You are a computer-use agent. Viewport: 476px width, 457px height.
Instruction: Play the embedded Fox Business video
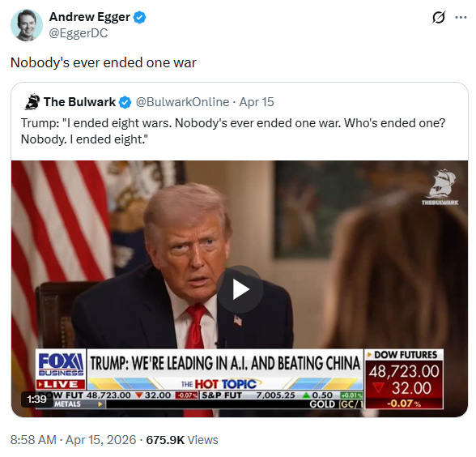pyautogui.click(x=240, y=289)
